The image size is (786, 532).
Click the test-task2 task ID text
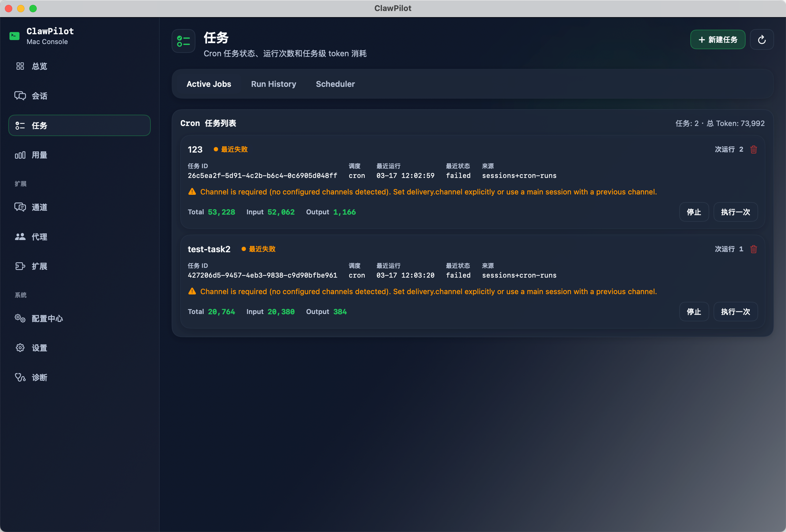262,275
